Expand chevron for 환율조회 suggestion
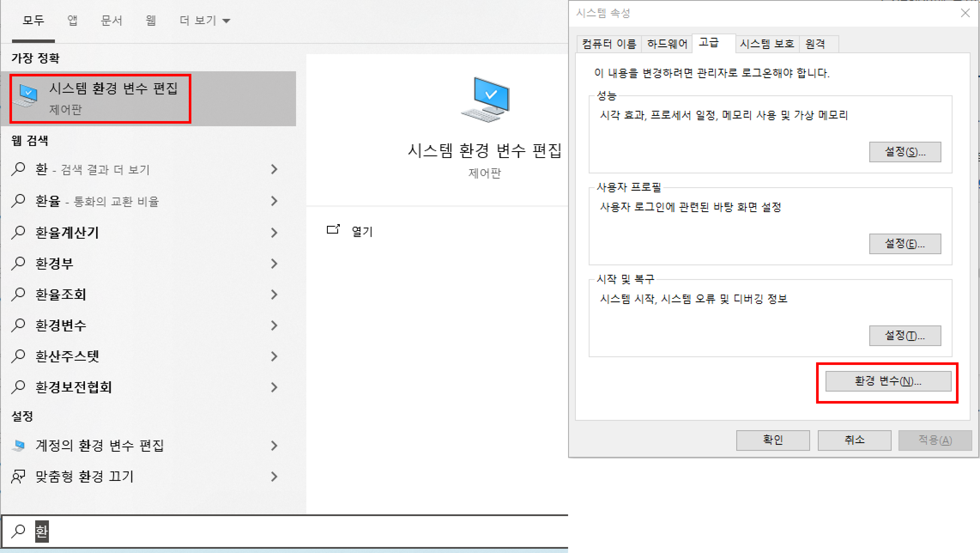This screenshot has width=980, height=553. [x=274, y=295]
